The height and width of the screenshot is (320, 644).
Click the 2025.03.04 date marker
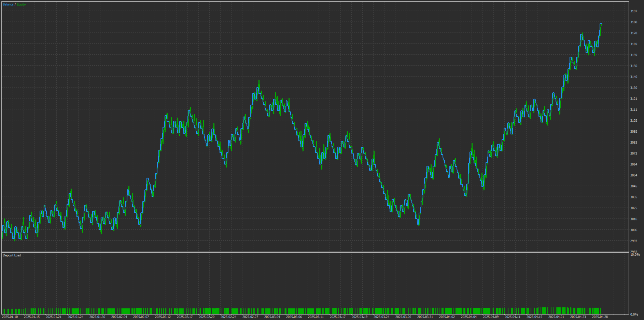272,317
